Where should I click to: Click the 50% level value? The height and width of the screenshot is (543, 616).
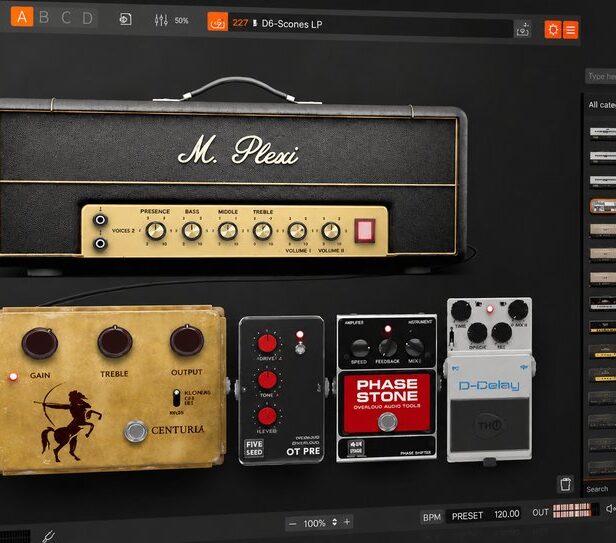click(181, 20)
